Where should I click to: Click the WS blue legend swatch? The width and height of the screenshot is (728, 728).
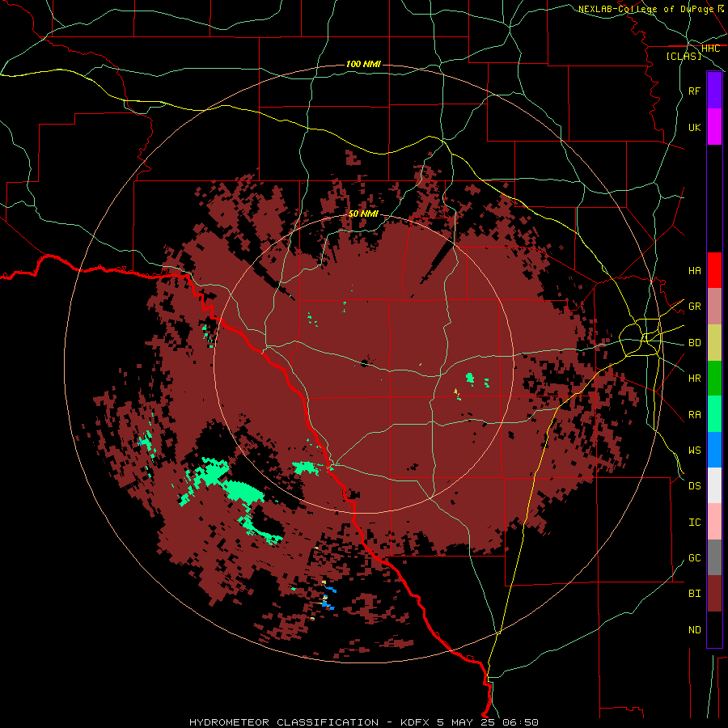714,450
